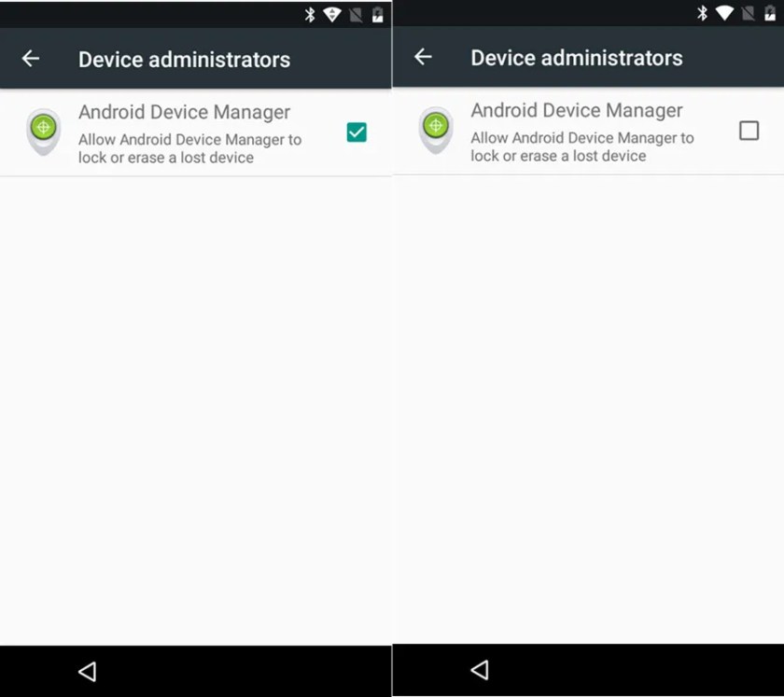Tap the back arrow on the right screen
Image resolution: width=784 pixels, height=697 pixels.
tap(423, 57)
